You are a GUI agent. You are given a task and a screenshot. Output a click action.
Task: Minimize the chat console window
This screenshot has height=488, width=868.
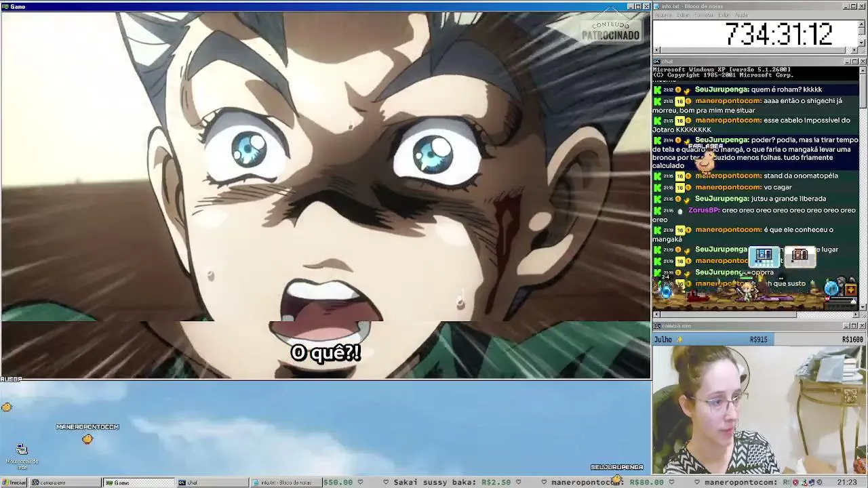848,62
